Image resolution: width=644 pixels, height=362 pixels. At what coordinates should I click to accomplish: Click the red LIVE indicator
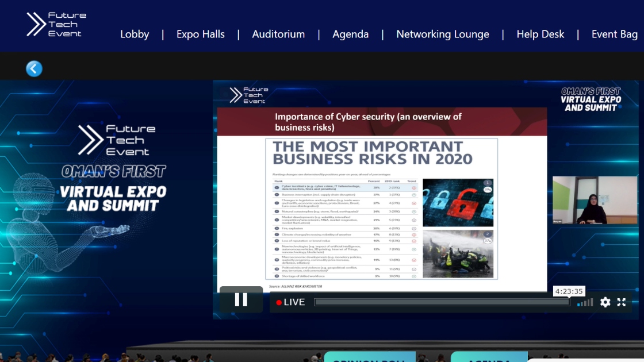pos(291,302)
